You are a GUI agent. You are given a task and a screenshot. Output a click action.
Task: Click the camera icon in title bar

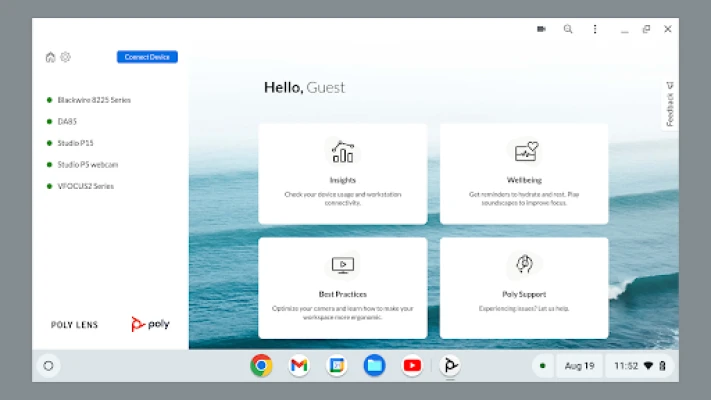pos(541,29)
